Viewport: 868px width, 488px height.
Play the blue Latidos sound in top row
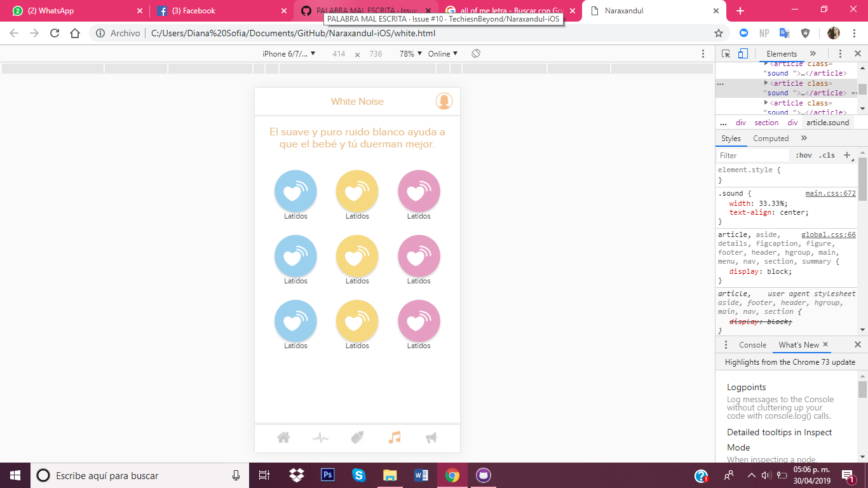tap(295, 191)
